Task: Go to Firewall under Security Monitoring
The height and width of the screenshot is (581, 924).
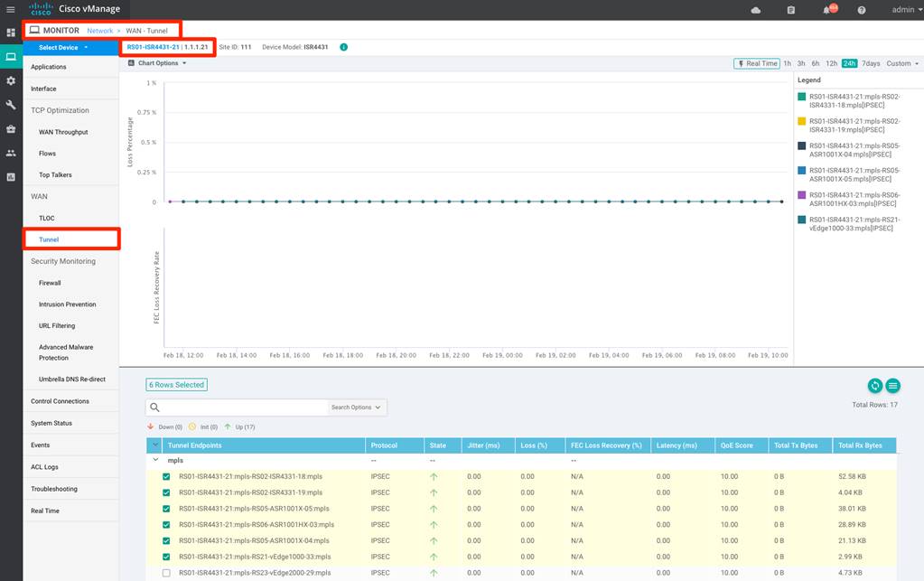Action: pyautogui.click(x=50, y=283)
